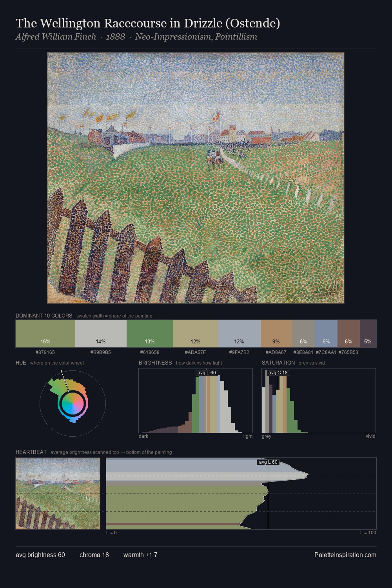The height and width of the screenshot is (588, 392).
Task: Click the heartbeat brightness profile chart
Action: [x=241, y=494]
